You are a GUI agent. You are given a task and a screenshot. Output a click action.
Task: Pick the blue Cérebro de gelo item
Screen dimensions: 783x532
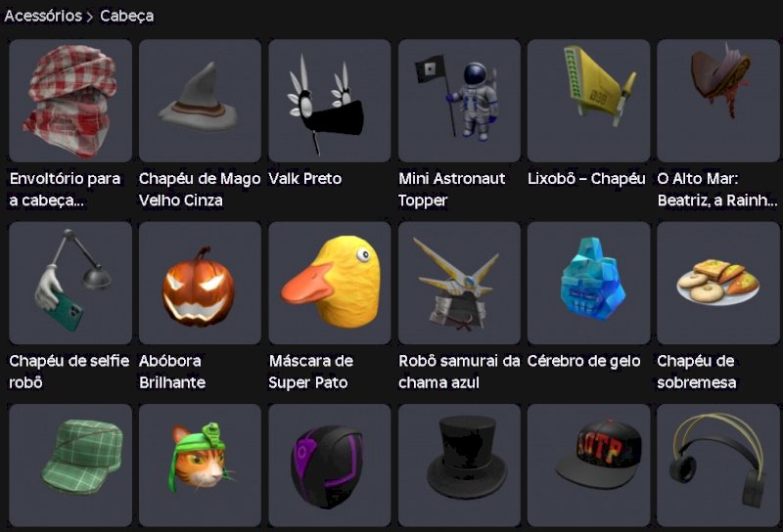click(589, 283)
